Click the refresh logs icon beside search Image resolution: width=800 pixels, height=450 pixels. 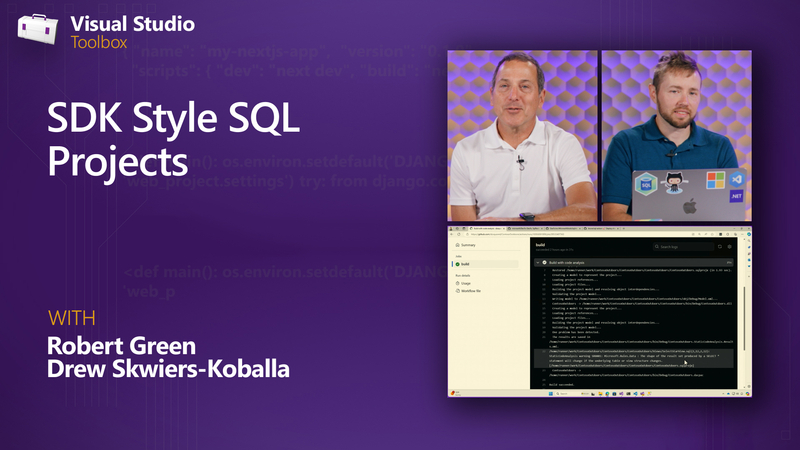pos(720,245)
